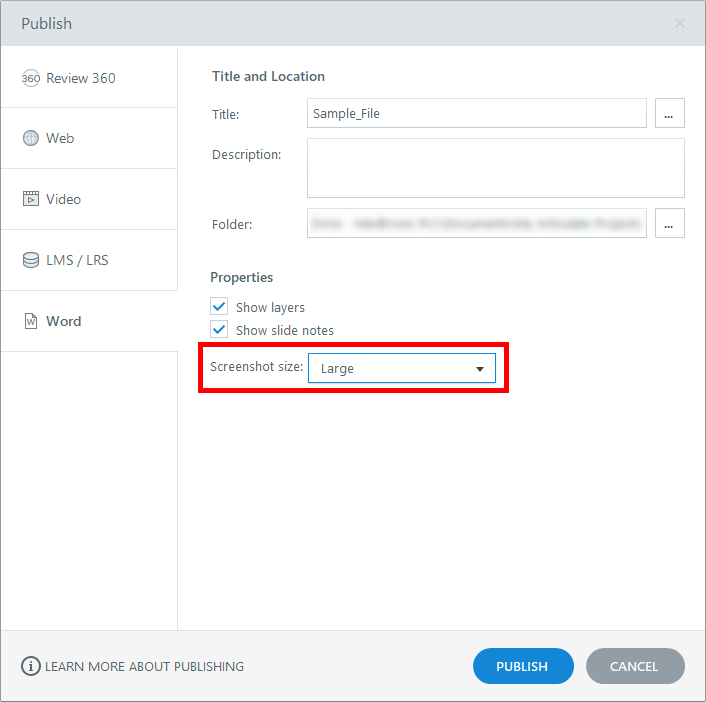Select the Large screenshot size combo box

[390, 369]
